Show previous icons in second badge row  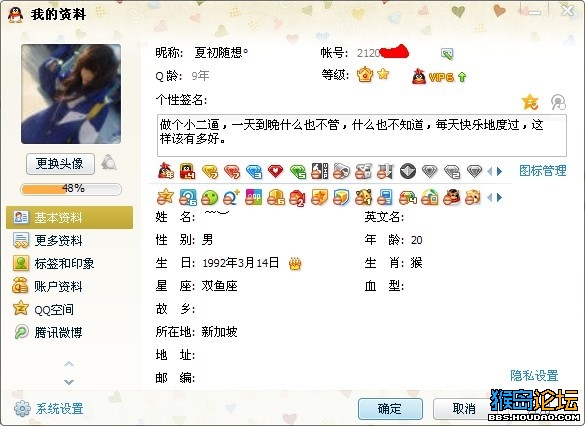pyautogui.click(x=490, y=197)
